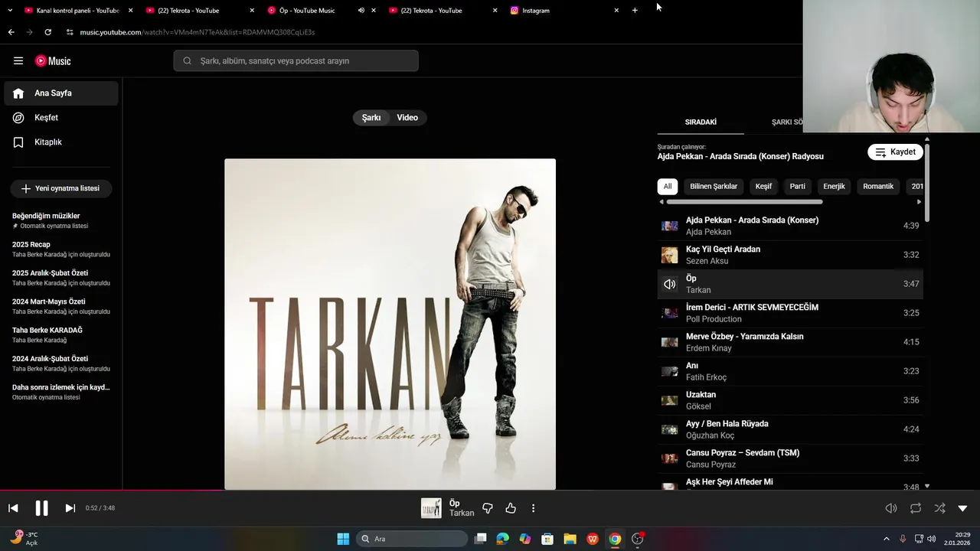Click the filter chips scroll right arrow
Image resolution: width=980 pixels, height=551 pixels.
click(919, 202)
